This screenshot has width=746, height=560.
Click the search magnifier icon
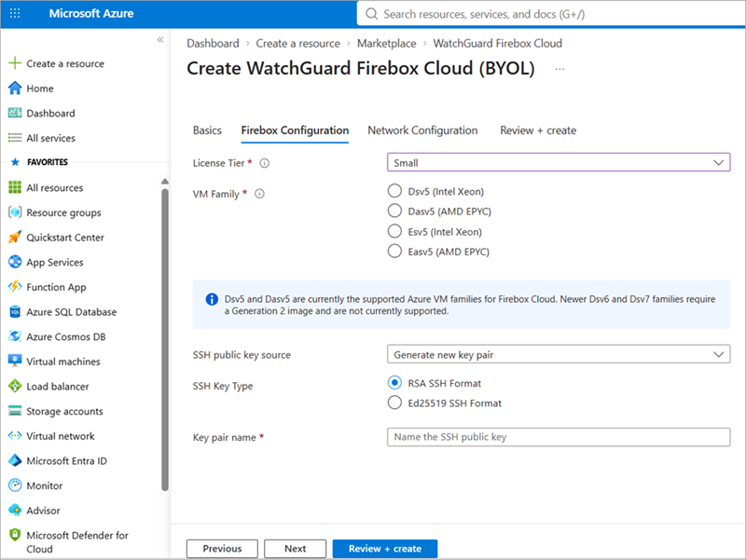[371, 14]
